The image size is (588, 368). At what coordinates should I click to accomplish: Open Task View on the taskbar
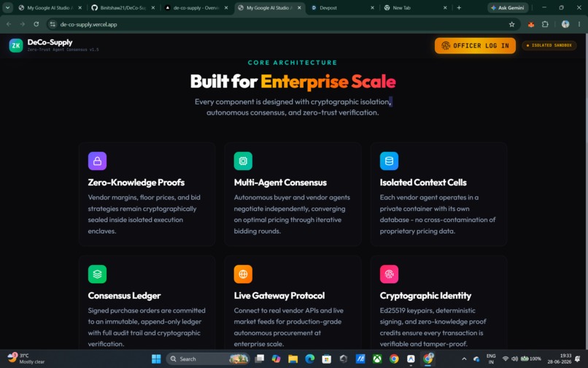tap(259, 359)
